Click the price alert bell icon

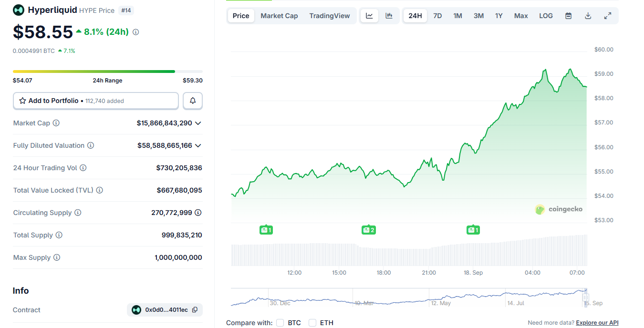pyautogui.click(x=193, y=101)
